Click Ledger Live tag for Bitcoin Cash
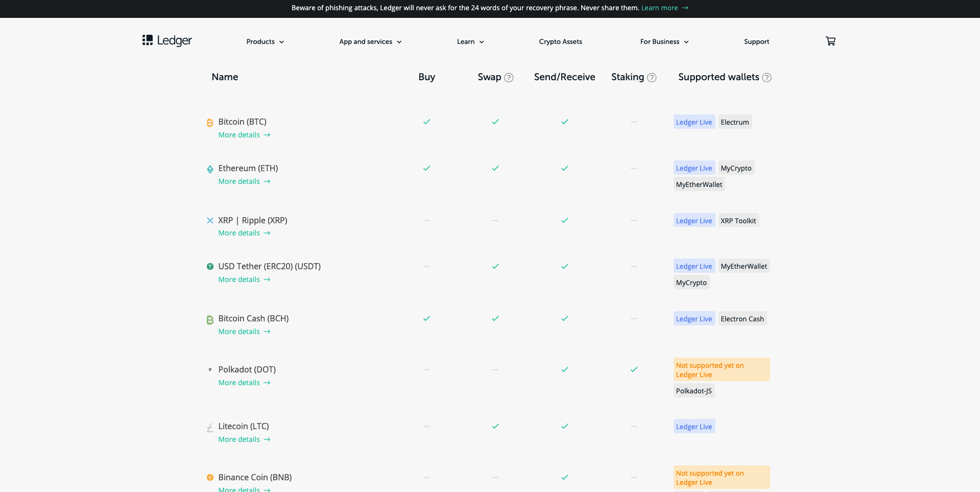Viewport: 980px width, 492px height. (694, 319)
